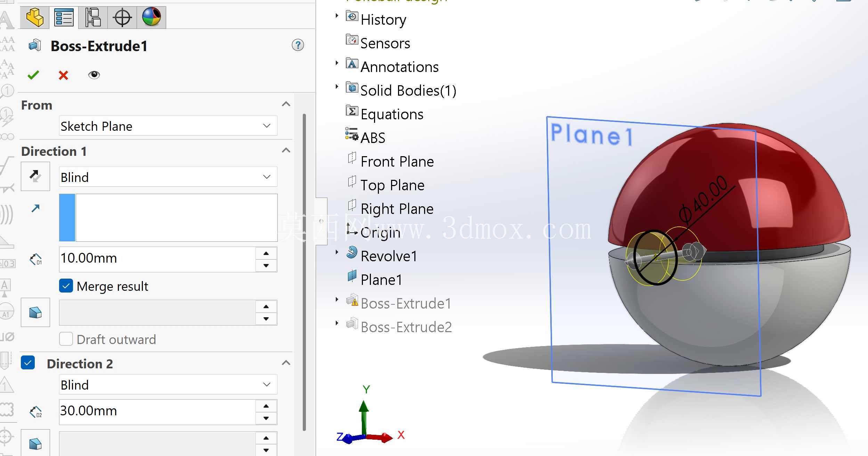The width and height of the screenshot is (868, 456).
Task: Click the Reverse Direction button
Action: pos(35,176)
